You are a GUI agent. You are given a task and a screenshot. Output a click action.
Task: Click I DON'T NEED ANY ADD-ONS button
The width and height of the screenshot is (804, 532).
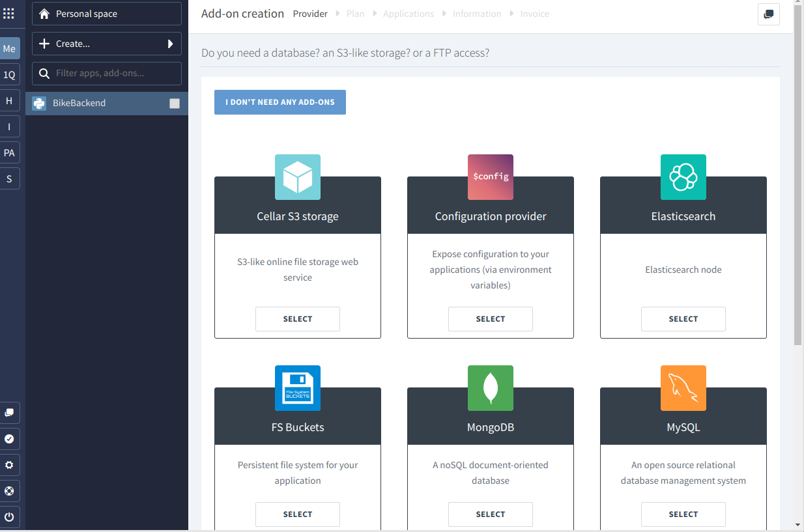[x=280, y=102]
